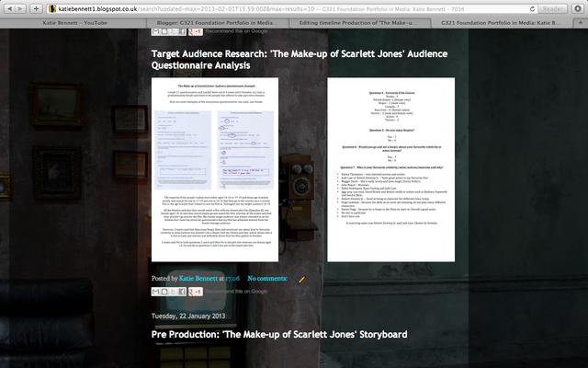The height and width of the screenshot is (368, 588).
Task: Switch to the Katie Bennett – YouTube tab
Action: (x=75, y=23)
